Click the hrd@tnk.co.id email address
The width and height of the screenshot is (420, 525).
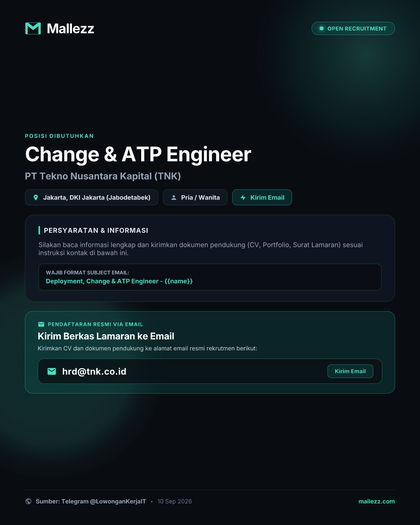coord(94,371)
